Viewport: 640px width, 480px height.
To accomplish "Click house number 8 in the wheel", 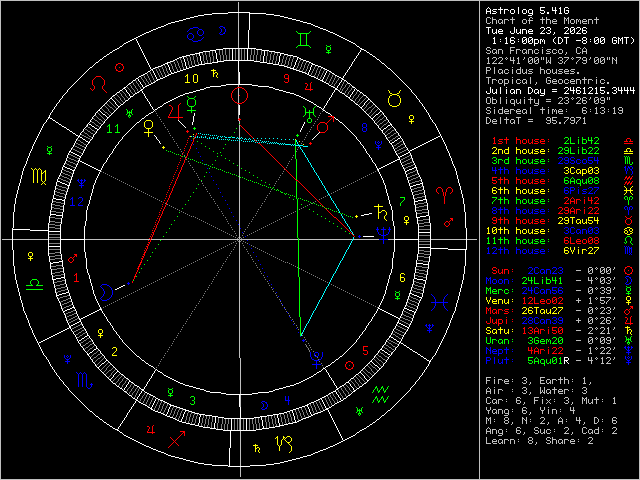I will (x=364, y=128).
